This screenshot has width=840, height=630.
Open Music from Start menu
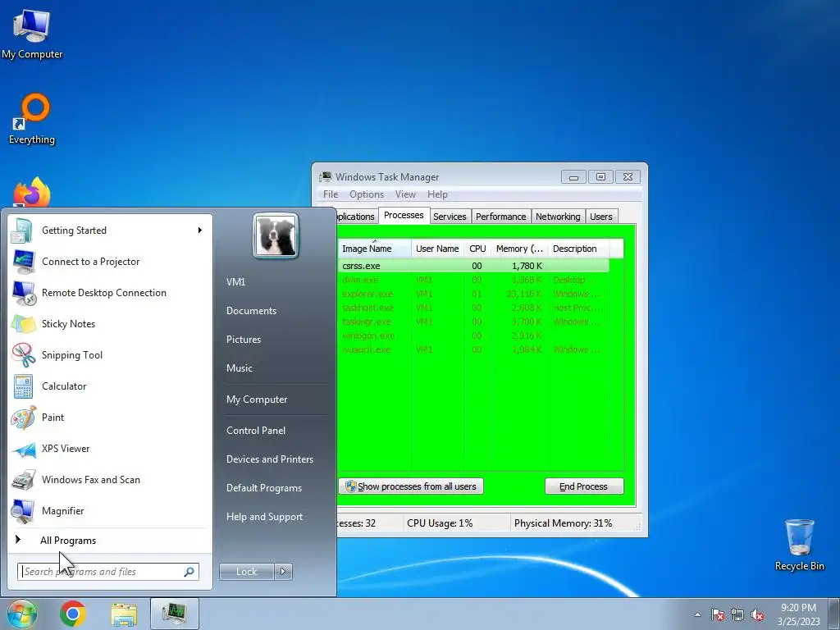239,368
